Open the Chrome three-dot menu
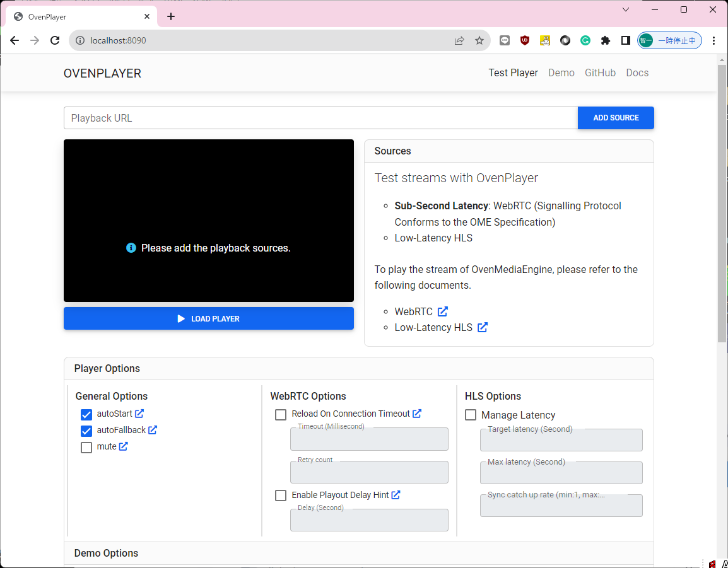The image size is (728, 568). [x=713, y=40]
